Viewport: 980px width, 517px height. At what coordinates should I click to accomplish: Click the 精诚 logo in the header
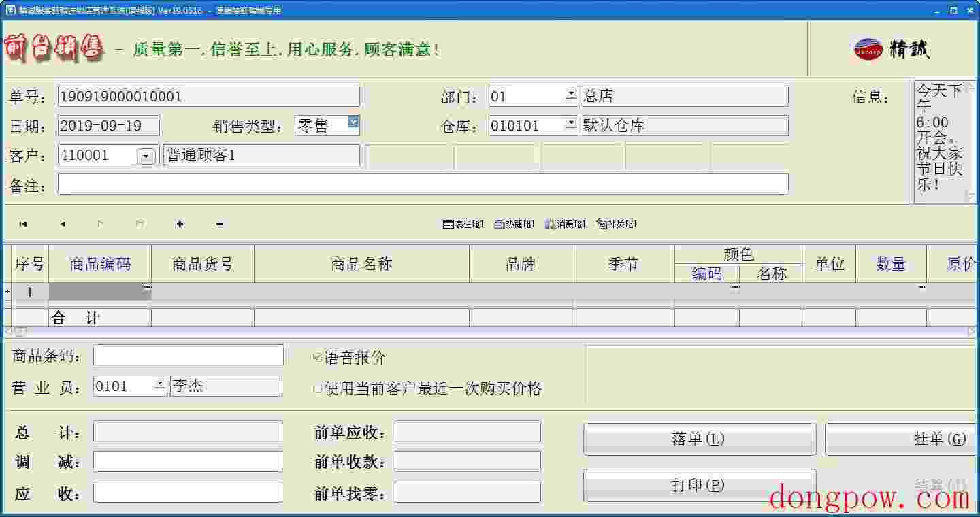892,49
